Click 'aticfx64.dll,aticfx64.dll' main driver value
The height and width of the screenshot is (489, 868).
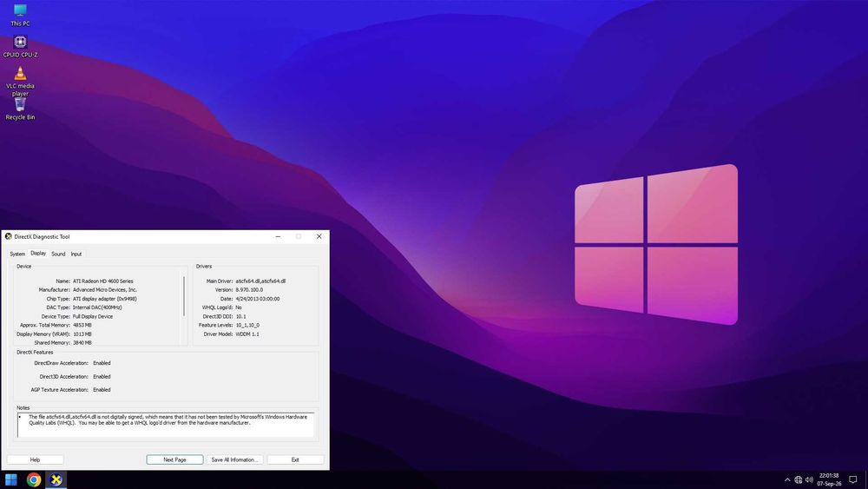tap(260, 281)
